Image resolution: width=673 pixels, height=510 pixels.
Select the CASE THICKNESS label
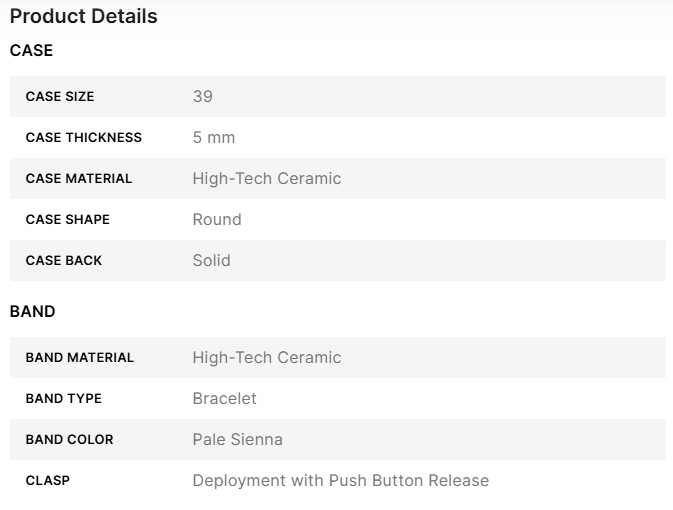coord(84,138)
